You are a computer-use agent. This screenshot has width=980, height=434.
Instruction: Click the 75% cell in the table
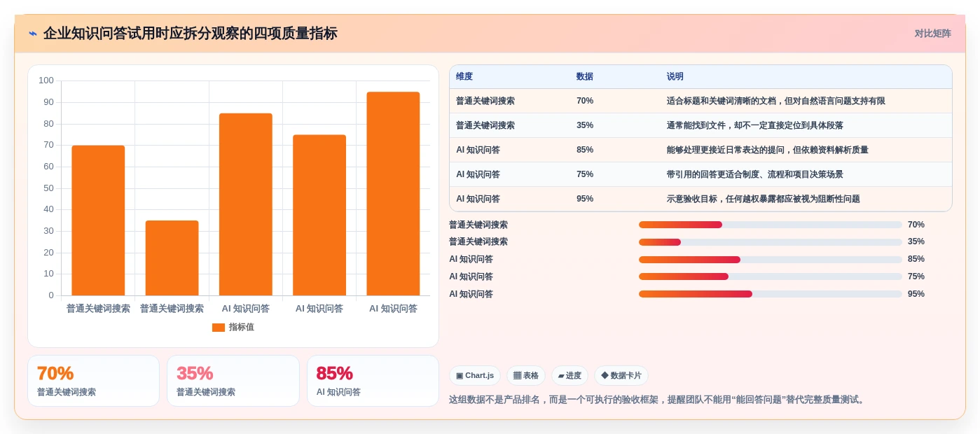point(585,174)
